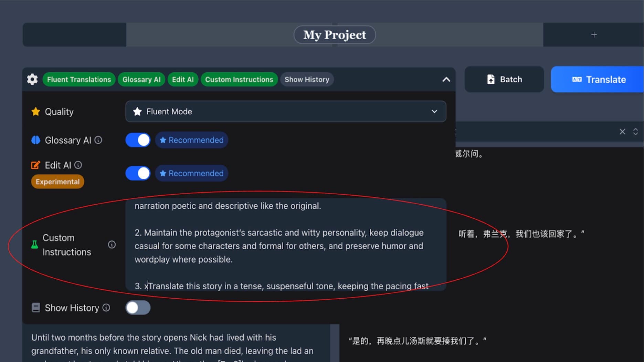Disable the Glossary AI toggle
The height and width of the screenshot is (362, 644).
pyautogui.click(x=137, y=140)
